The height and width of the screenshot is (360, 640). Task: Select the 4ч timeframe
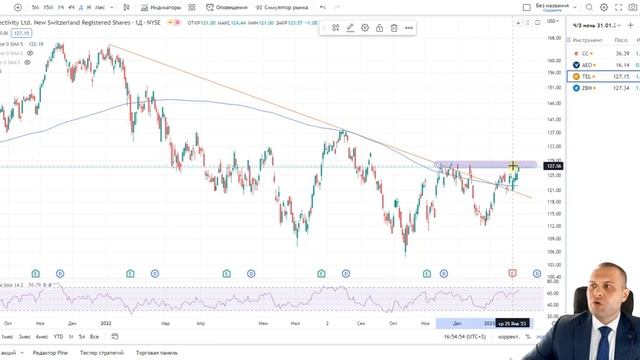coord(71,7)
